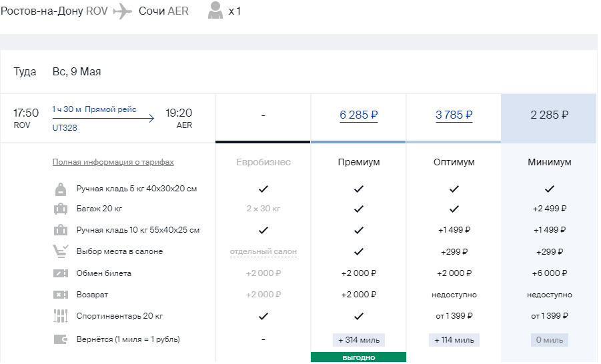Open flight number UT328 link
This screenshot has width=601, height=364.
[65, 128]
